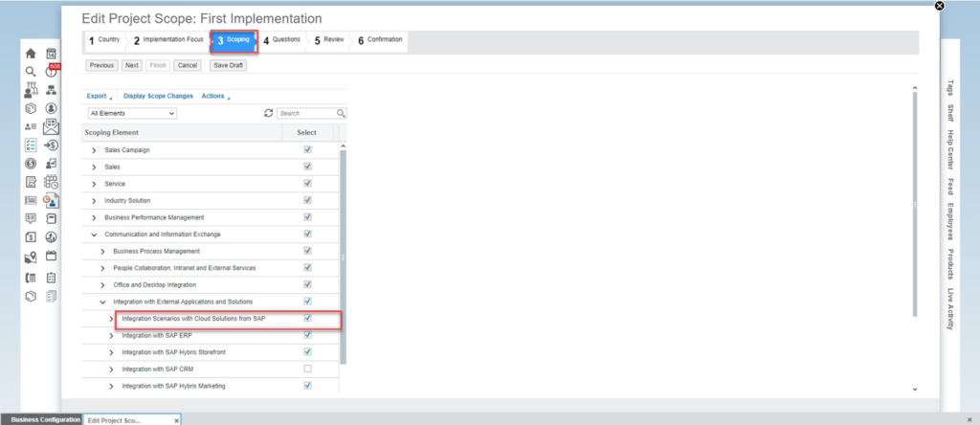
Task: Close the Edit Project Sco... tab
Action: [176, 420]
